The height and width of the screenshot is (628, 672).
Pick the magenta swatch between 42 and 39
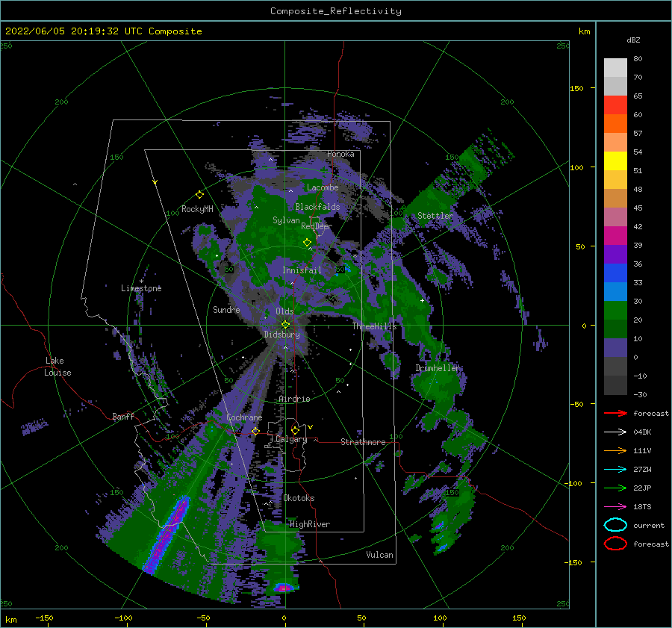[x=615, y=236]
